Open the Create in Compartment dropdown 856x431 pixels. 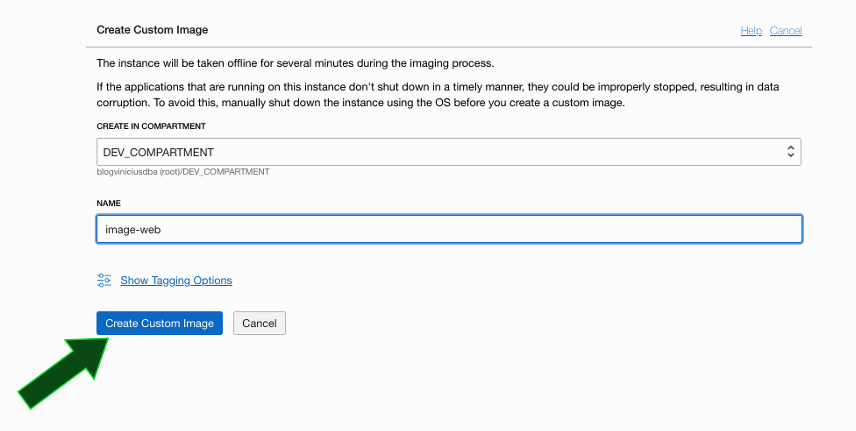pos(449,152)
